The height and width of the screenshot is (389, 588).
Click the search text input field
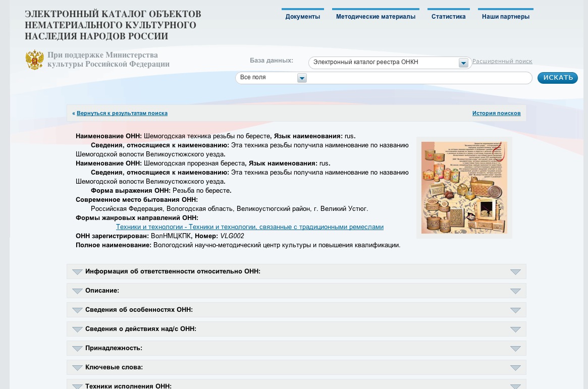[419, 78]
